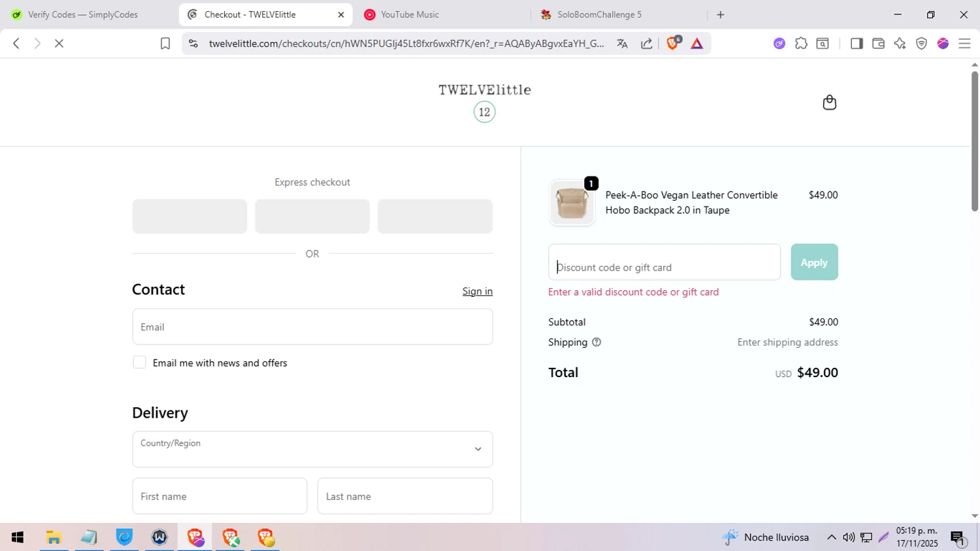Viewport: 980px width, 551px height.
Task: Open Brave Shields lion icon
Action: click(673, 43)
